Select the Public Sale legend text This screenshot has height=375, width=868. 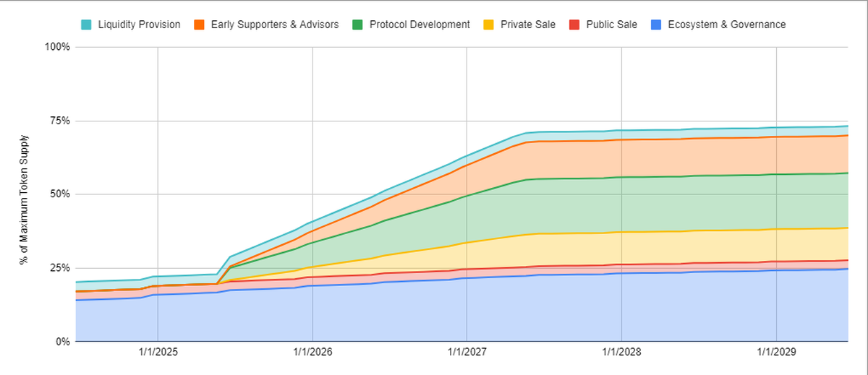tap(611, 25)
